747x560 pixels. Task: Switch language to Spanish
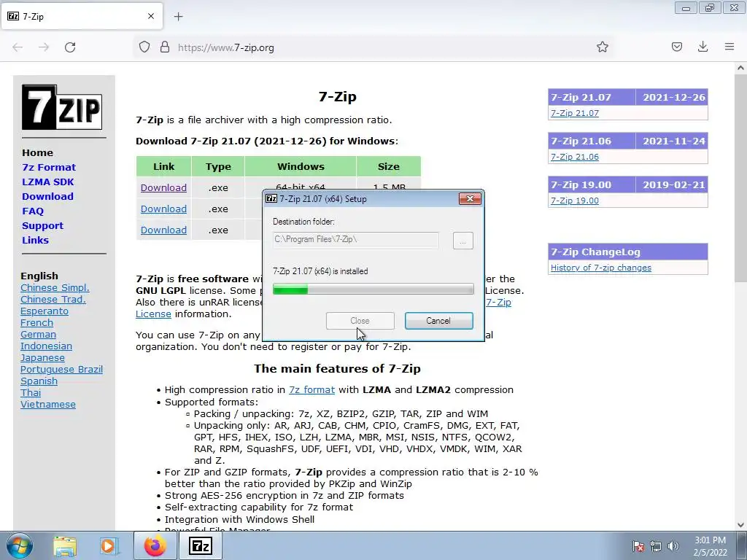[39, 381]
